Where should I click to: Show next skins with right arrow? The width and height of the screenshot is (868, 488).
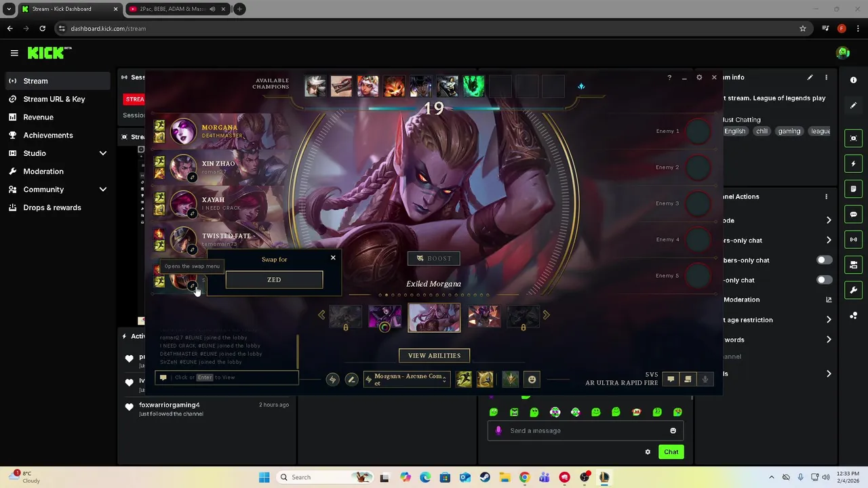pyautogui.click(x=547, y=314)
